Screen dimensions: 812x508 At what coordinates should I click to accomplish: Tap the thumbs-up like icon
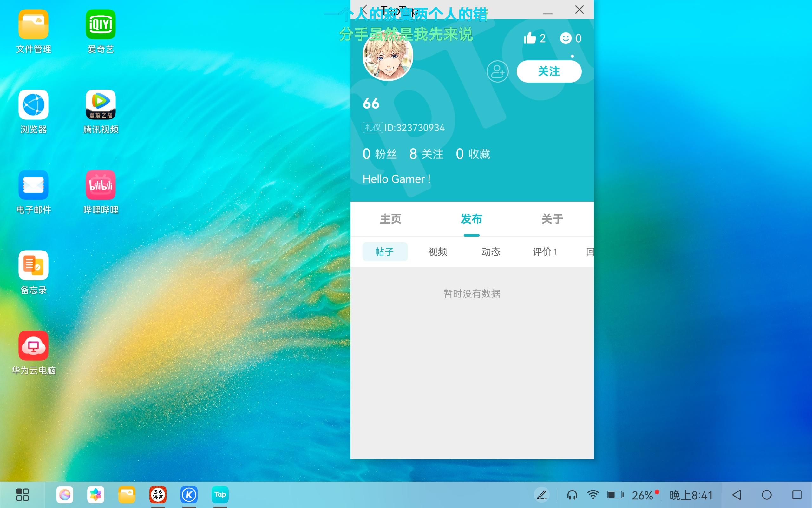[x=530, y=38]
